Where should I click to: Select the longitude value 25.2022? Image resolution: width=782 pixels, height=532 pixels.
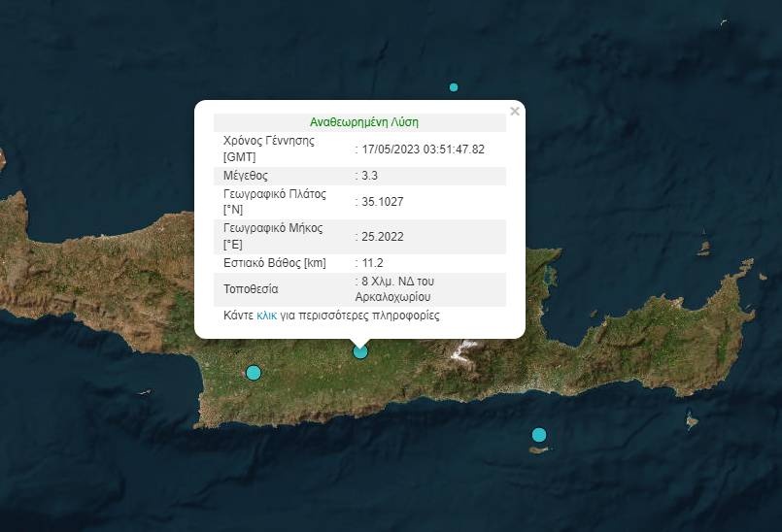pyautogui.click(x=382, y=236)
